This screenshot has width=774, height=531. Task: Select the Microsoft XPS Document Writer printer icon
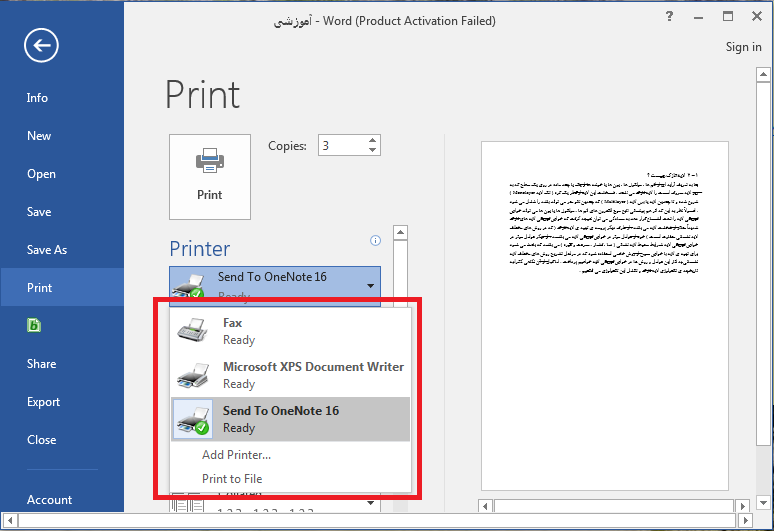[193, 375]
